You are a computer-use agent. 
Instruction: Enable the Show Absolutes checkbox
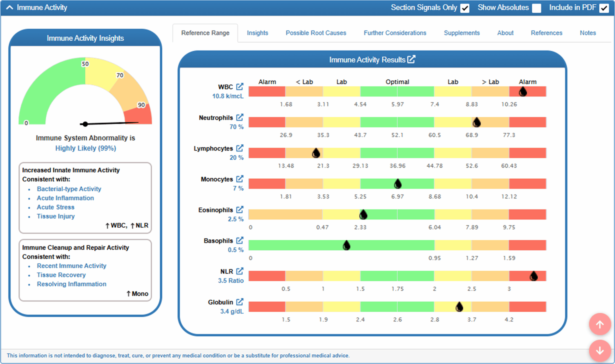(536, 8)
